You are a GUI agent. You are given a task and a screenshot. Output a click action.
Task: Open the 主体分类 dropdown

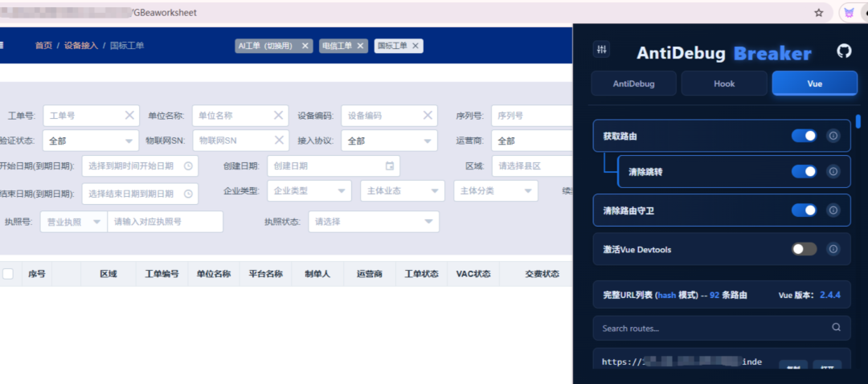pos(495,191)
